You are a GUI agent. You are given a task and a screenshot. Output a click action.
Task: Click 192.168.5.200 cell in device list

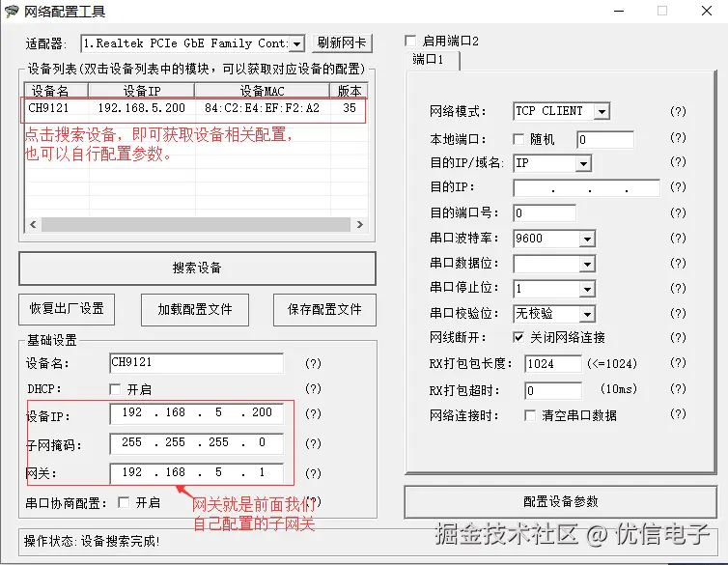[142, 108]
